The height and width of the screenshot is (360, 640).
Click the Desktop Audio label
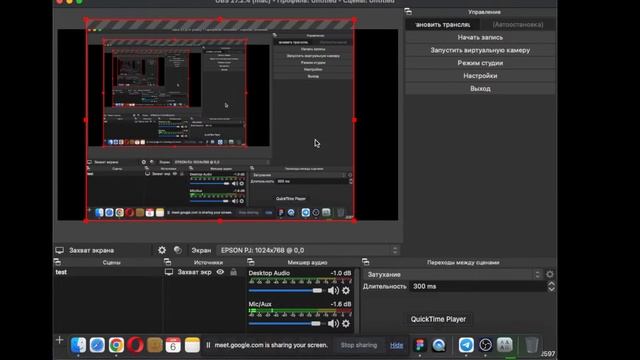tap(269, 273)
